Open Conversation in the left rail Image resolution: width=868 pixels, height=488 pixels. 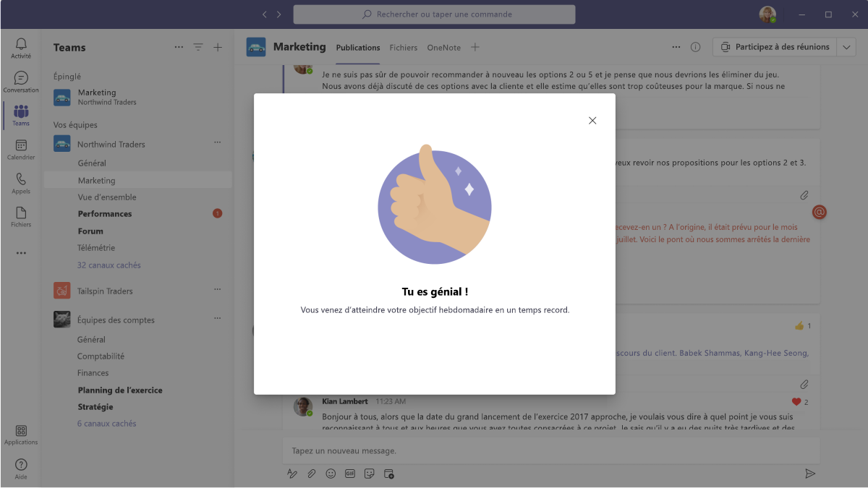21,82
